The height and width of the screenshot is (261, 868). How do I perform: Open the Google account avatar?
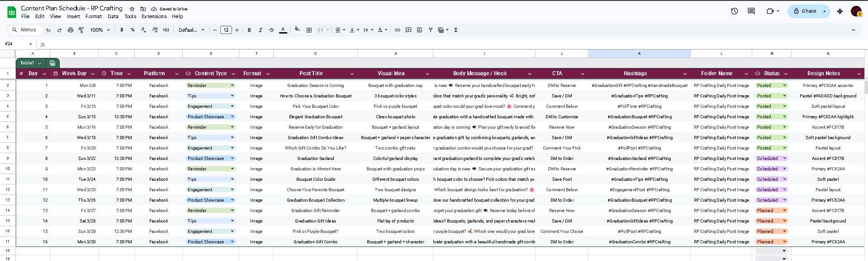click(x=856, y=11)
